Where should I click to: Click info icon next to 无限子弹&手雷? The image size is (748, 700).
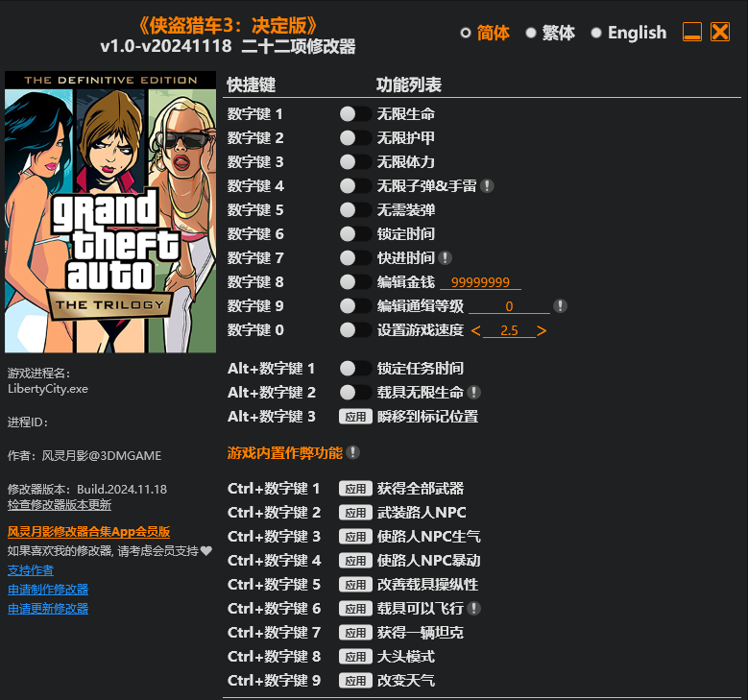pyautogui.click(x=487, y=185)
